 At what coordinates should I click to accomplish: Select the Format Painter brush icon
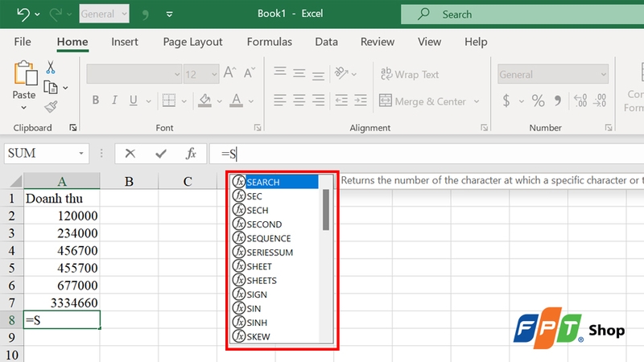coord(51,107)
